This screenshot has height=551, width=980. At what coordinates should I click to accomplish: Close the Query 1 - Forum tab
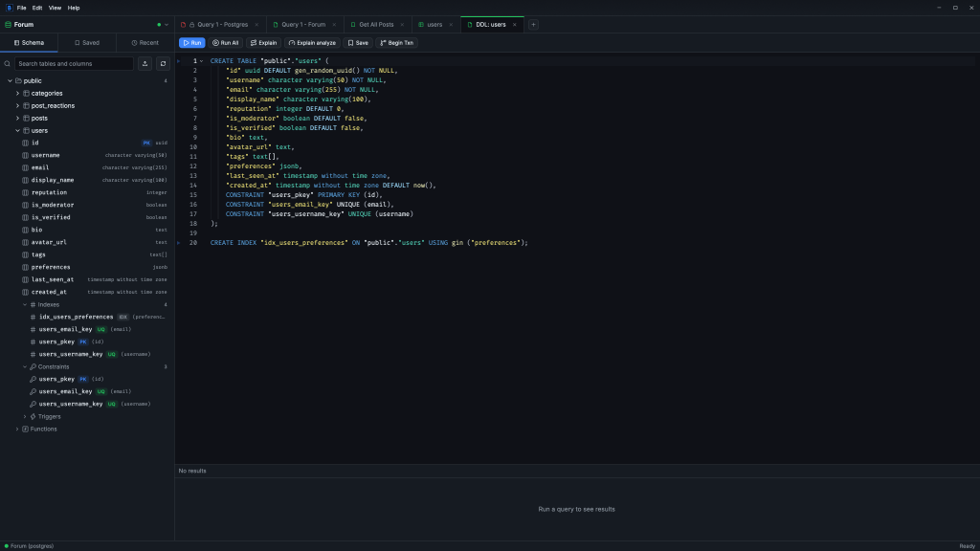334,25
